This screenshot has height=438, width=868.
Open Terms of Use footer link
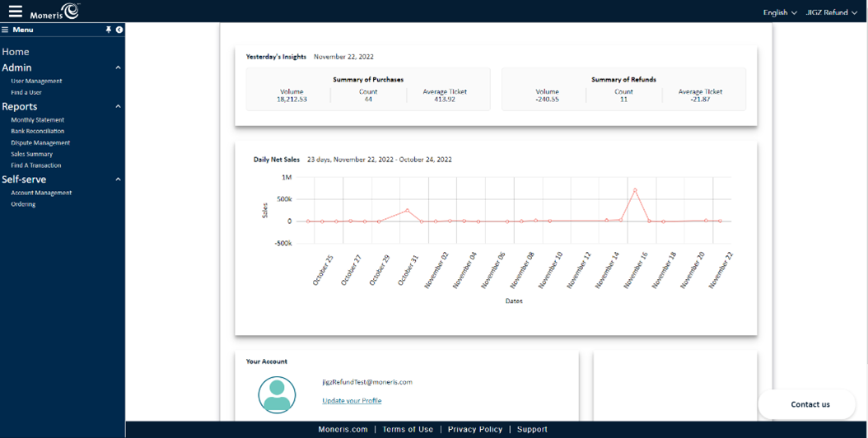407,430
